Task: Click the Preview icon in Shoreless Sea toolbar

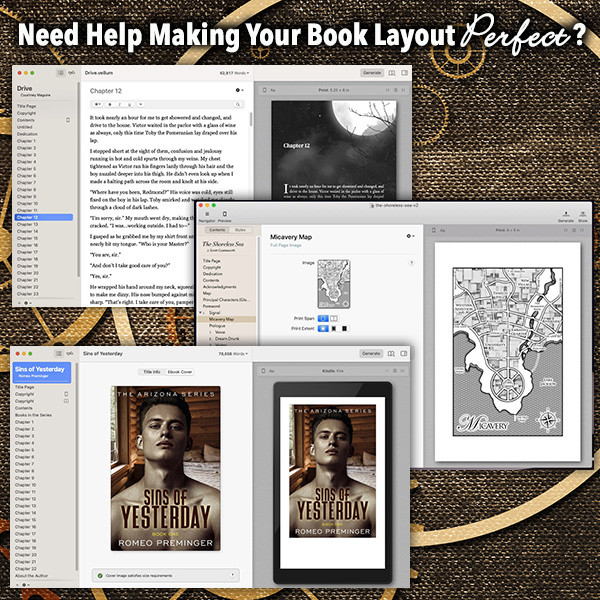Action: pos(225,212)
